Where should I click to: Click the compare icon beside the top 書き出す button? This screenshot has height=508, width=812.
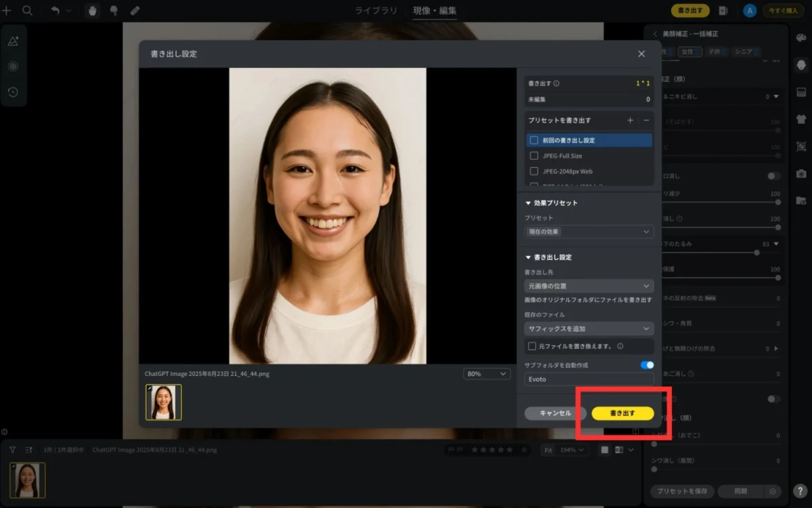pyautogui.click(x=723, y=11)
